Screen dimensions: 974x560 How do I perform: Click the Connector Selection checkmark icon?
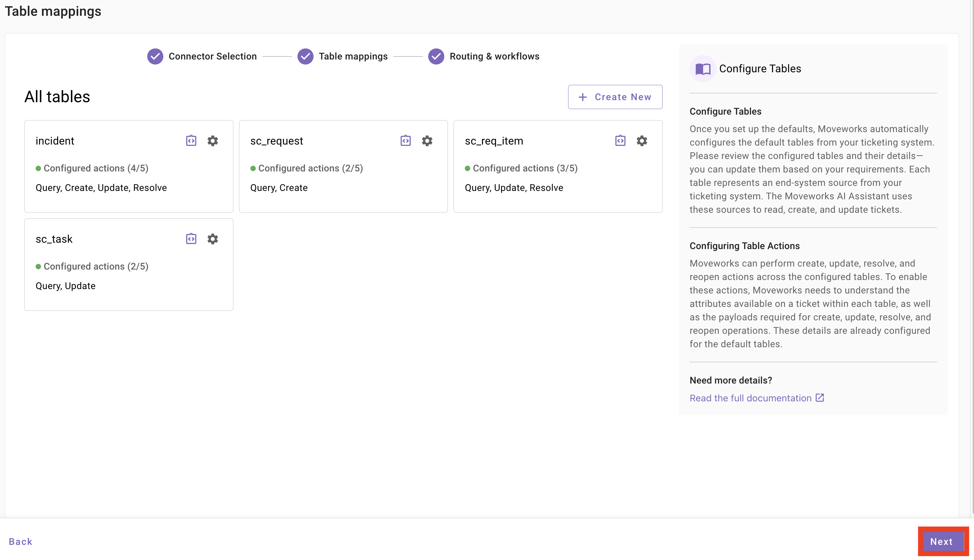pyautogui.click(x=155, y=56)
